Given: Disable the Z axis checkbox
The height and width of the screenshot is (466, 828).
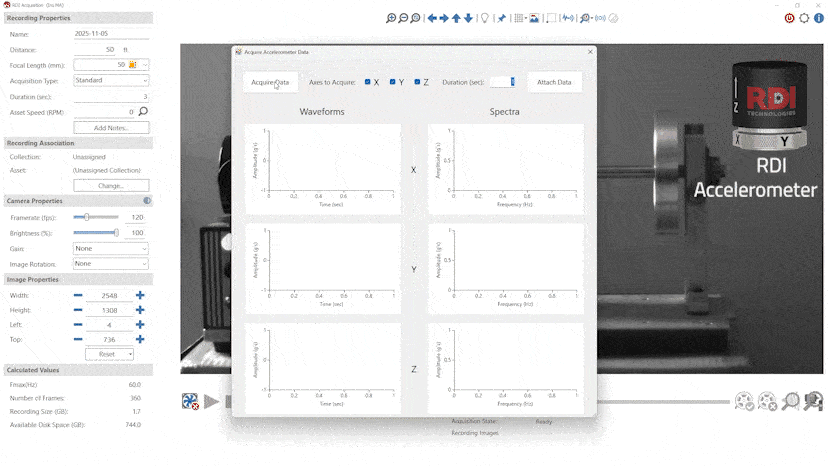Looking at the screenshot, I should [417, 82].
